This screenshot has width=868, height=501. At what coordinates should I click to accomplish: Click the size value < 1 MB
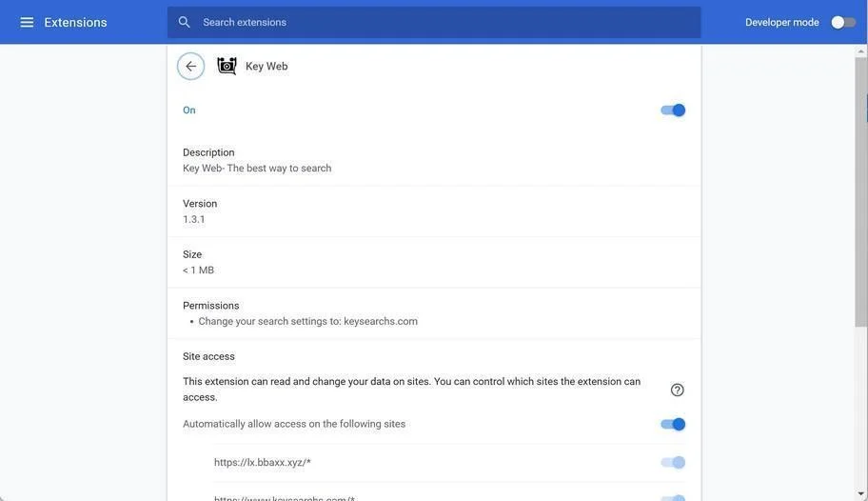198,270
